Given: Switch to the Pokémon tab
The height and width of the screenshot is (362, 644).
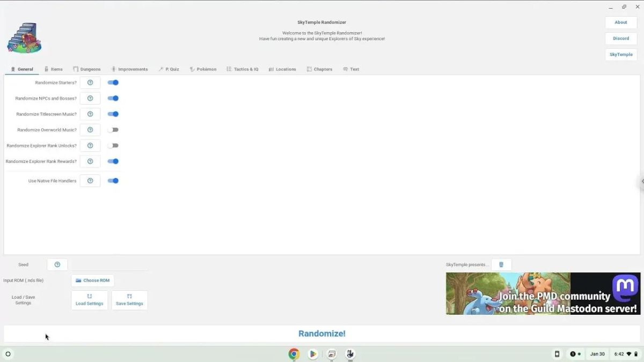Looking at the screenshot, I should tap(203, 69).
